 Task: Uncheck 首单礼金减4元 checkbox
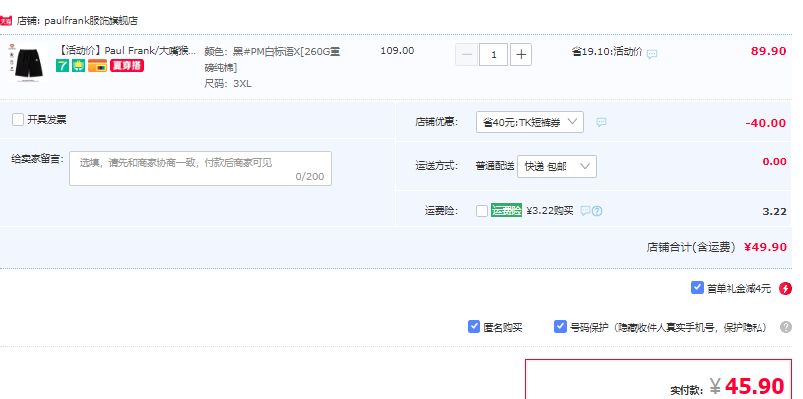[x=697, y=288]
